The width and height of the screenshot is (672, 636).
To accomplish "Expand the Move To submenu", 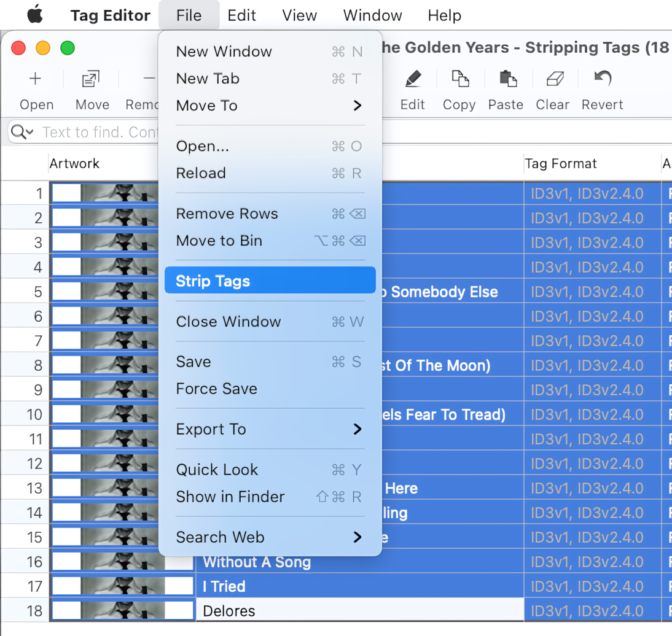I will [x=270, y=106].
